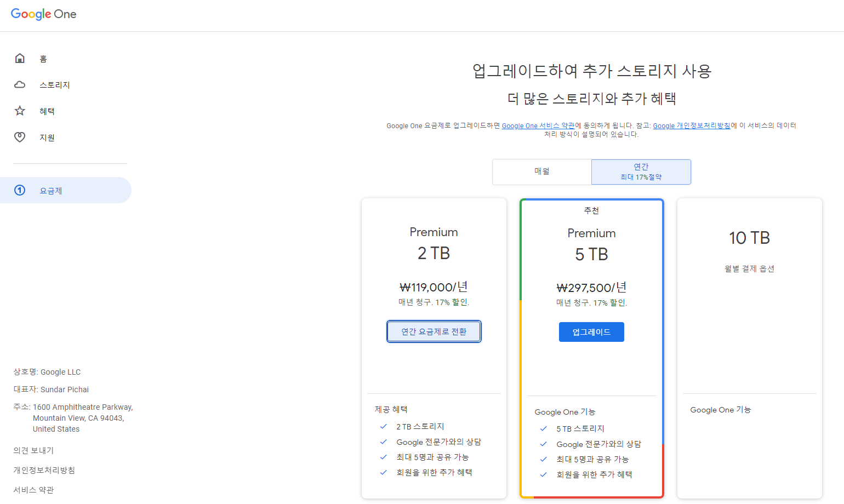
Task: Click the 추천 label on 5 TB card
Action: click(x=592, y=210)
